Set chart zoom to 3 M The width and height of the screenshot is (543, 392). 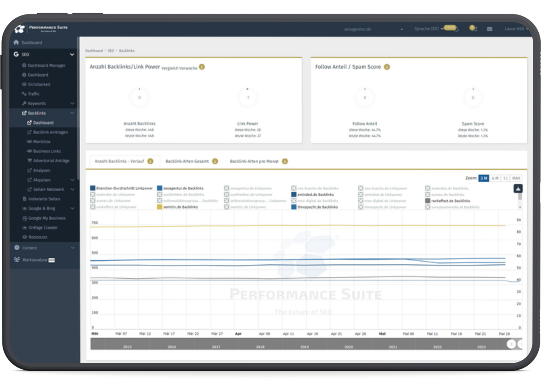pyautogui.click(x=484, y=178)
